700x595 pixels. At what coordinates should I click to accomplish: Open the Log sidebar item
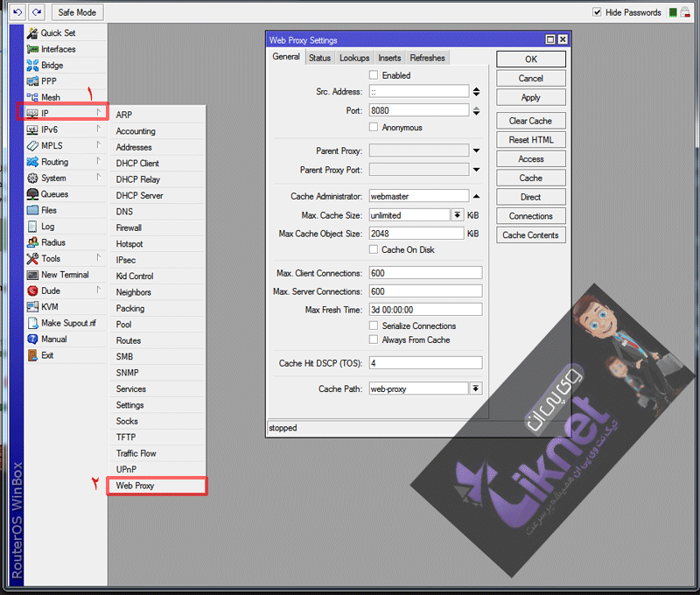(x=48, y=227)
